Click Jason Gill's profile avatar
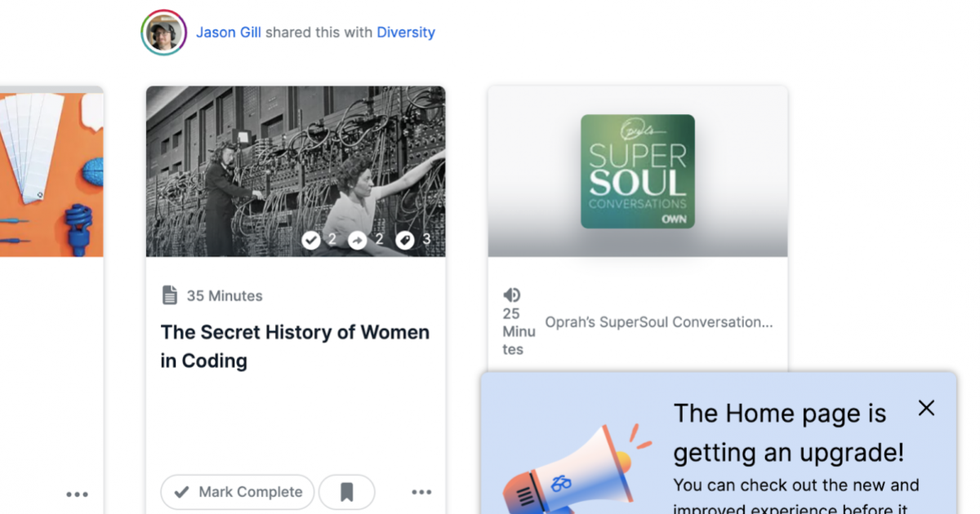The image size is (980, 514). [x=163, y=32]
